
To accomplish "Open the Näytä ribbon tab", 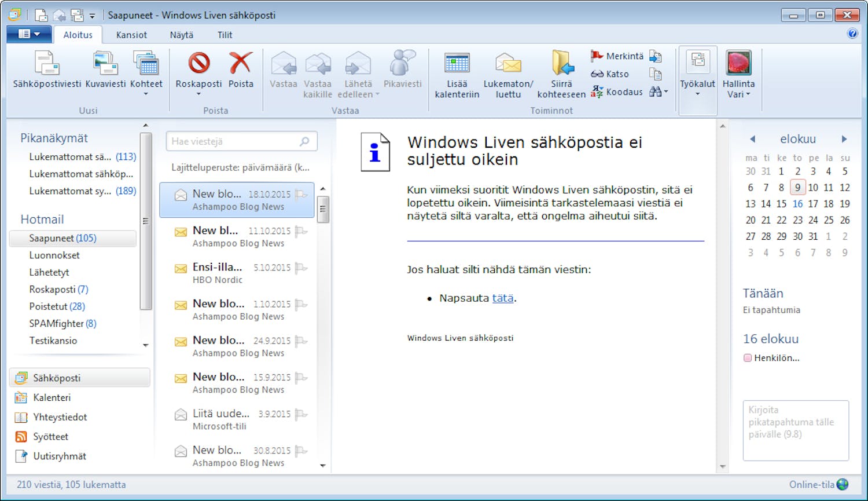I will [x=181, y=35].
